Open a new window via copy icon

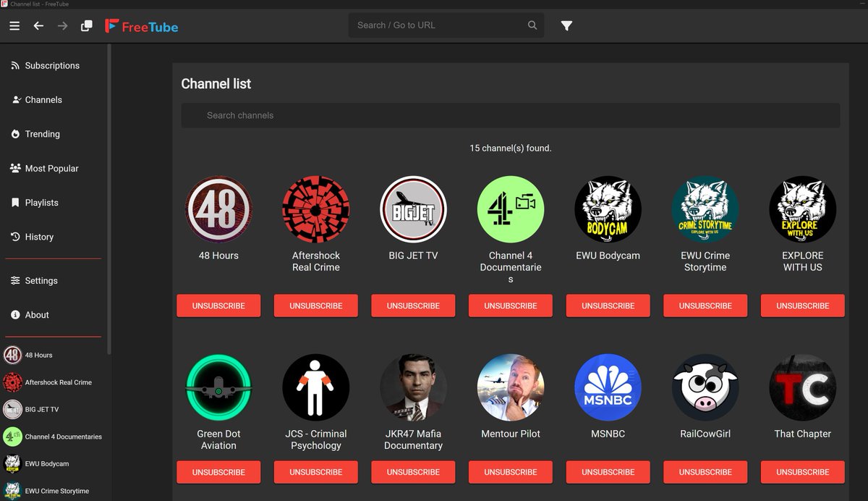(87, 25)
